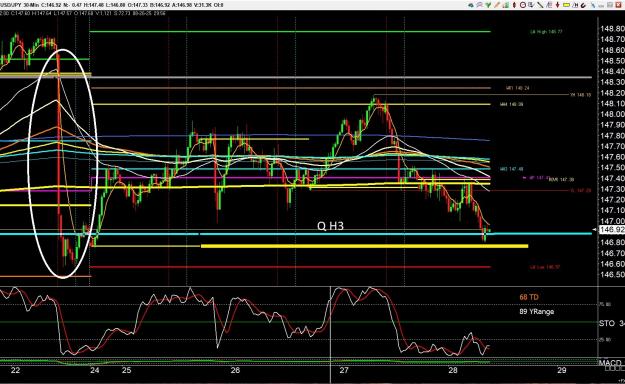Select the long cyan horizontal level line
The height and width of the screenshot is (384, 625).
296,234
